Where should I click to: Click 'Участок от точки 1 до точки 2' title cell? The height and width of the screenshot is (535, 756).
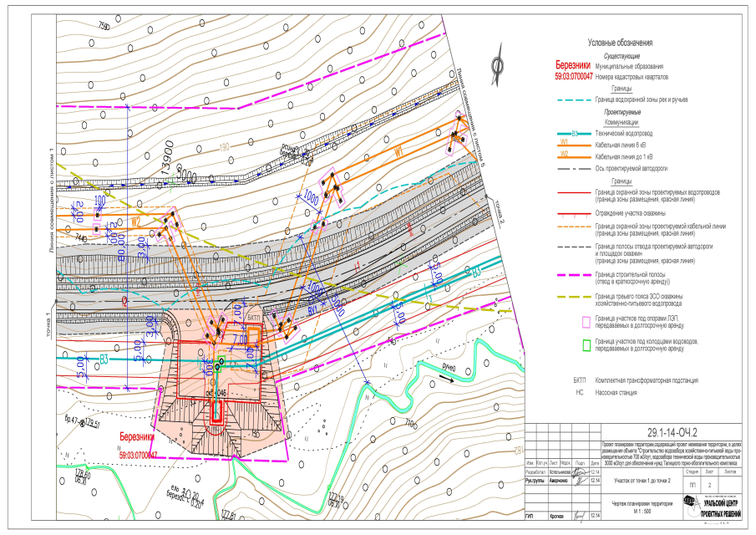pos(641,481)
